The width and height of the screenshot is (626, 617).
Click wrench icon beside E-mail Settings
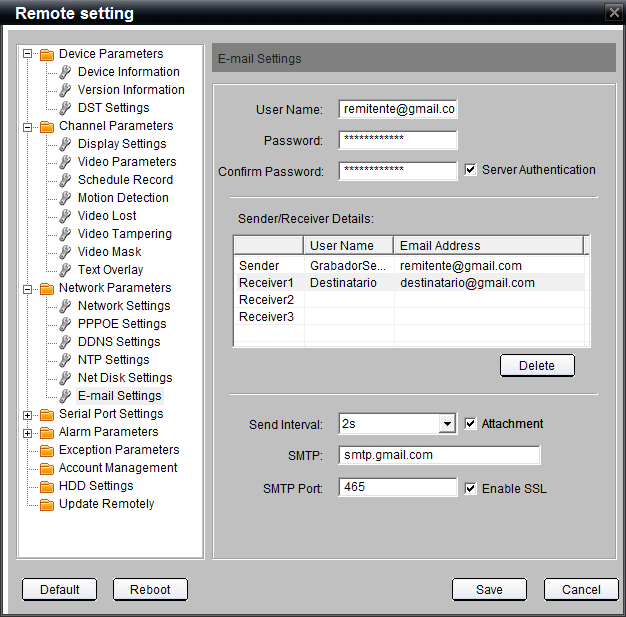(x=65, y=396)
